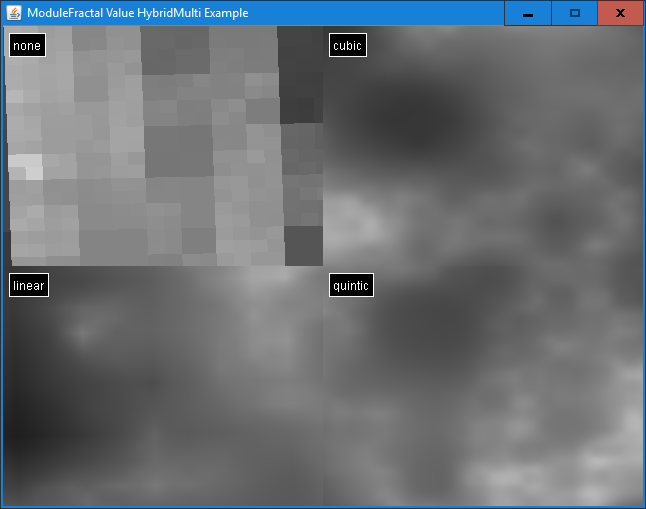Close the ModuleFractal Value HybridMulti window
Viewport: 646px width, 509px height.
point(620,13)
